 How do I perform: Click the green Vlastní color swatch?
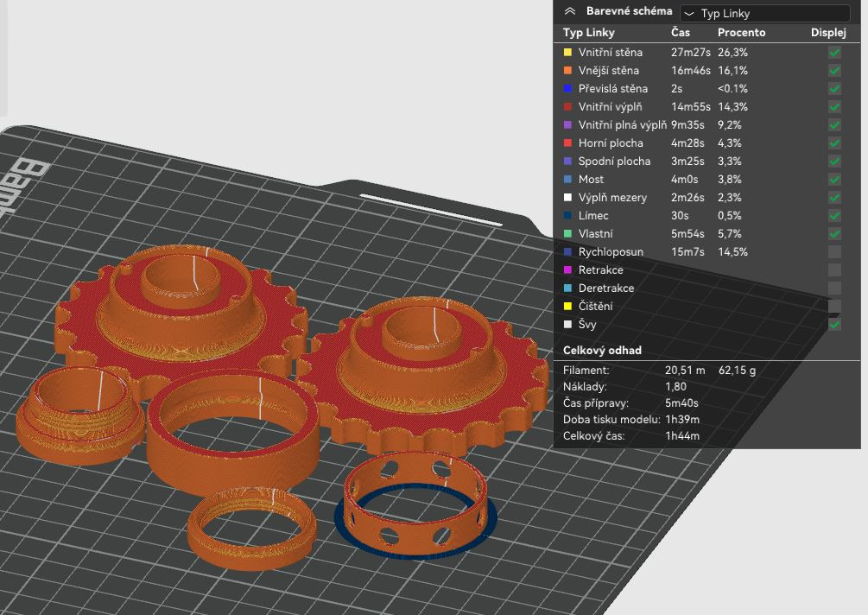point(567,233)
